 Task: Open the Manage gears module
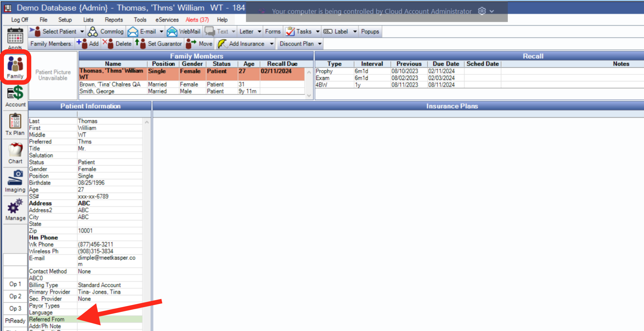[x=15, y=209]
